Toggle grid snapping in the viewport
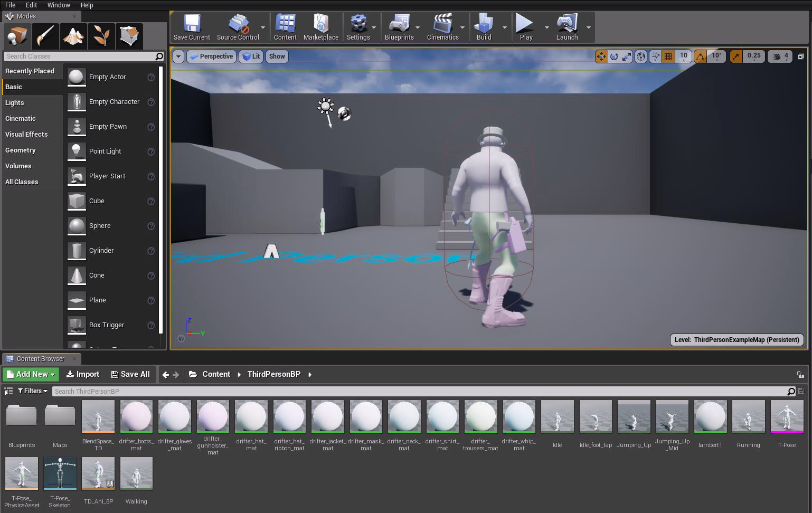812x513 pixels. point(668,56)
